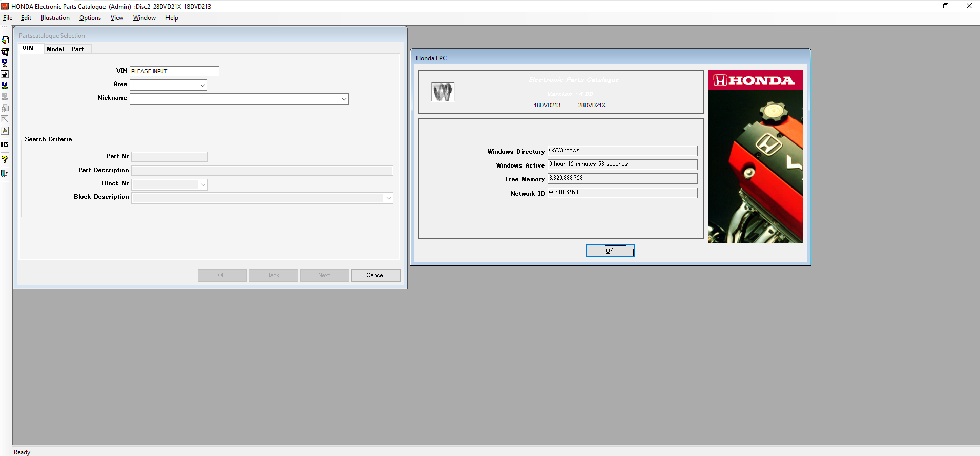Open help via the yellow question mark icon
This screenshot has height=456, width=980.
click(x=5, y=159)
